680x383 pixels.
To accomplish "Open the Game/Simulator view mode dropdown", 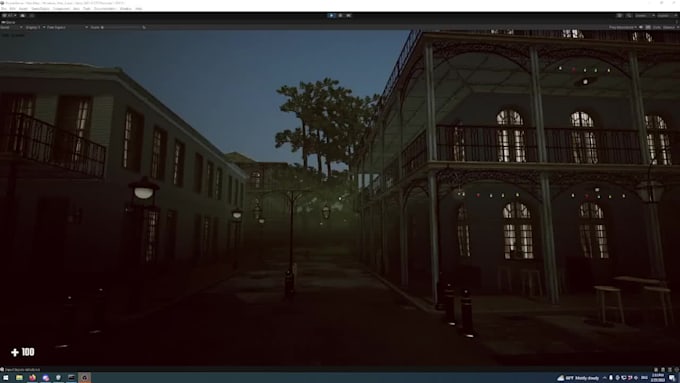I will [11, 27].
